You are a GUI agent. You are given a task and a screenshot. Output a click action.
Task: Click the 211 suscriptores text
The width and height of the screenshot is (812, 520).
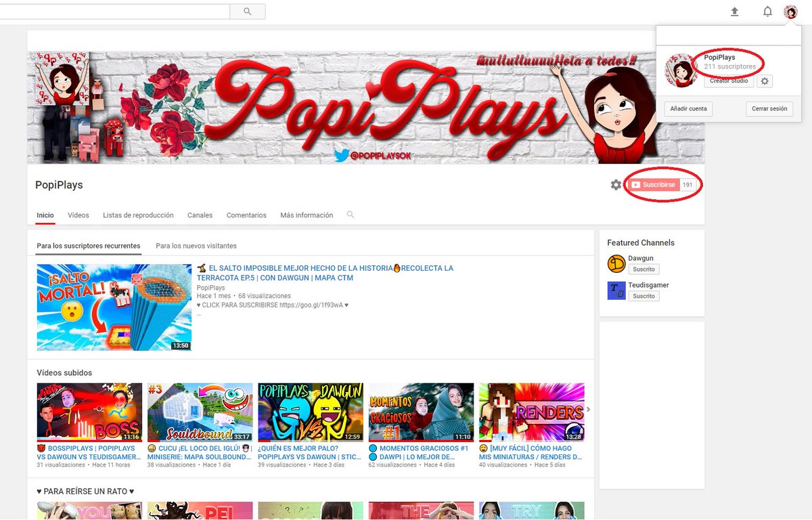730,66
